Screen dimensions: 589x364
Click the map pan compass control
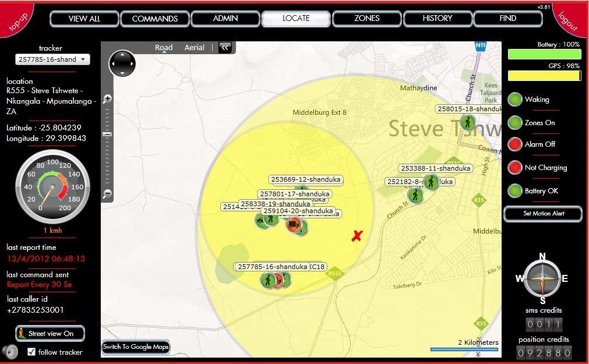(x=122, y=63)
